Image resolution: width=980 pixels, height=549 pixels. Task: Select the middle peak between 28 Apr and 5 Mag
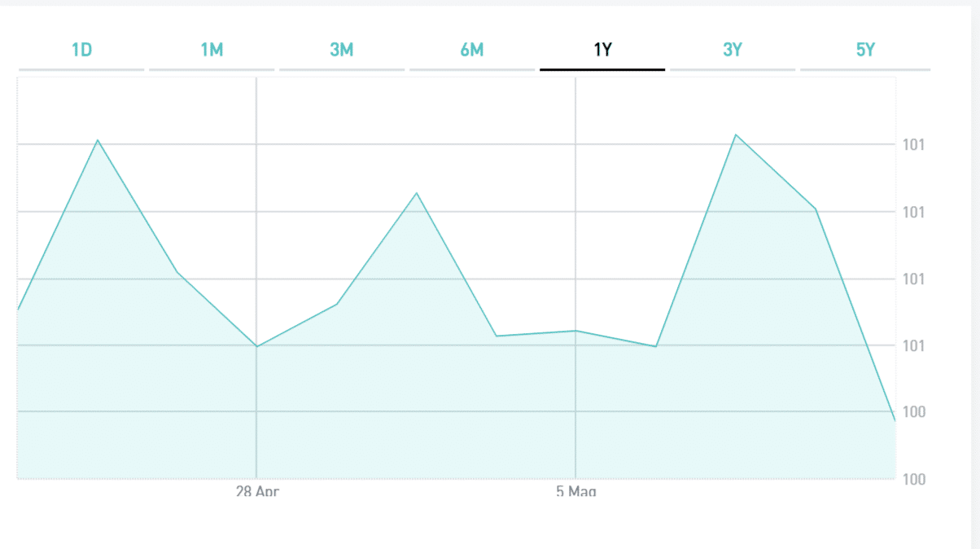[x=417, y=193]
